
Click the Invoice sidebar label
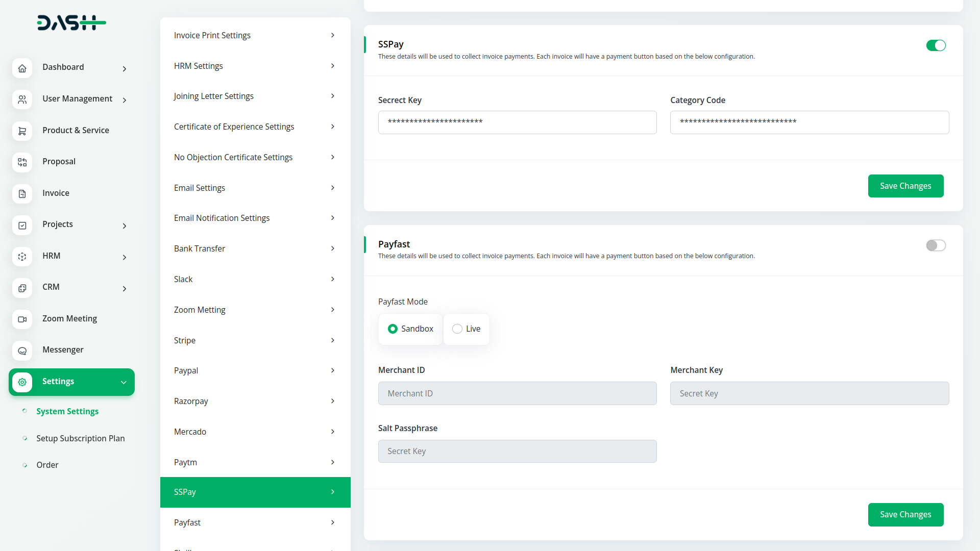click(56, 193)
